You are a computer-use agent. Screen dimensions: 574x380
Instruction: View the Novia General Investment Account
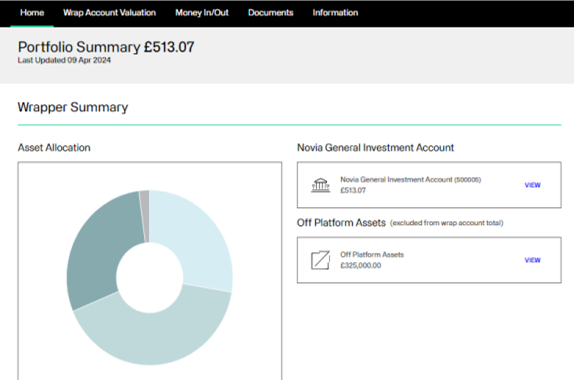532,185
